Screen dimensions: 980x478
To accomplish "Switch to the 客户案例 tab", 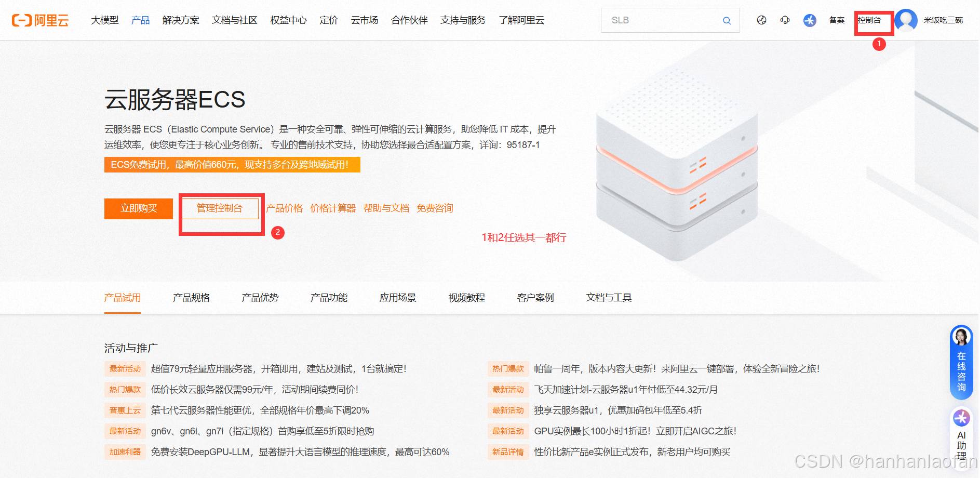I will click(x=535, y=298).
